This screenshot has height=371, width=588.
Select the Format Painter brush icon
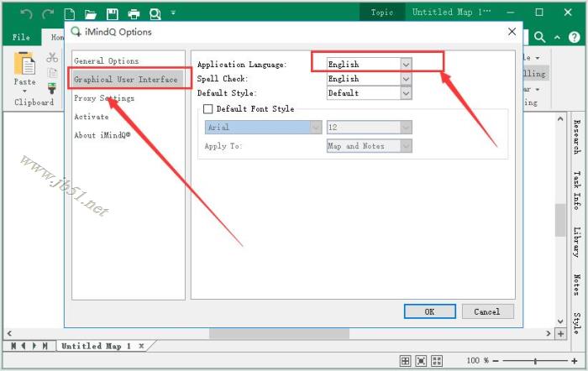click(x=52, y=88)
